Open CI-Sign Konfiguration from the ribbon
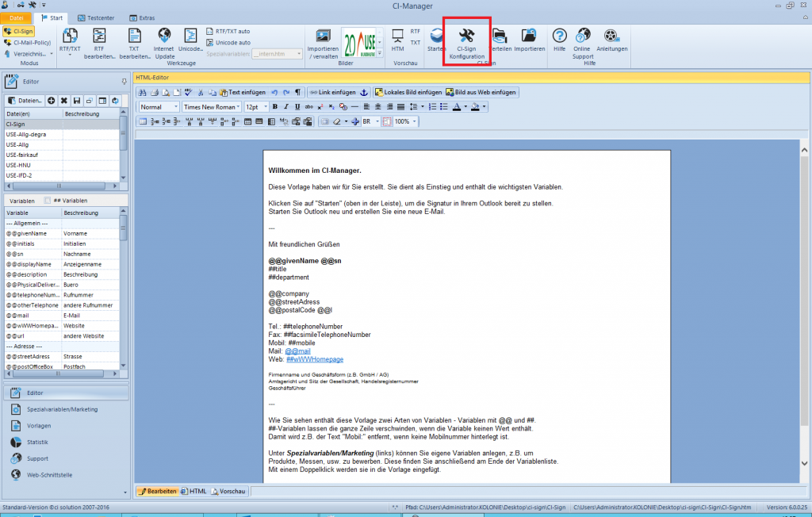Viewport: 812px width, 517px height. click(465, 40)
